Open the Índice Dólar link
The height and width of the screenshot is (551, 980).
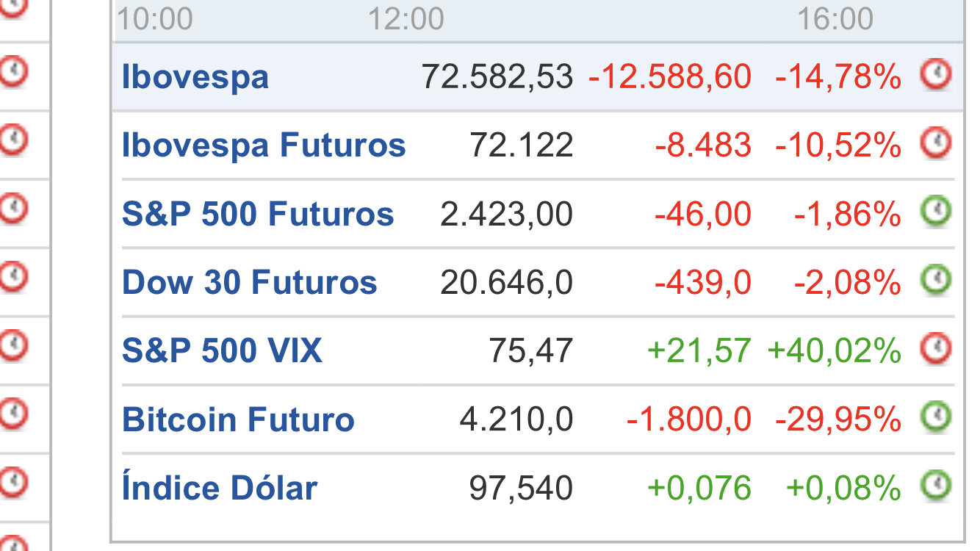(x=220, y=487)
